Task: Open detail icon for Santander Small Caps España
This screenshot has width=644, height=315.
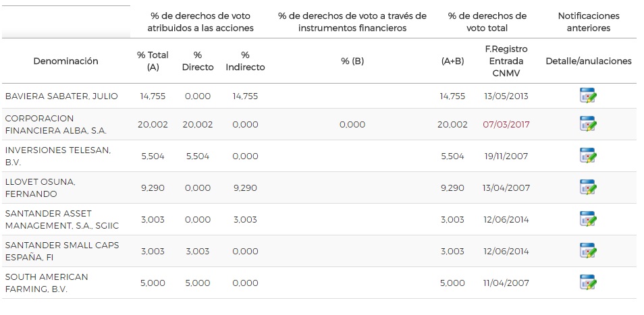Action: (588, 251)
